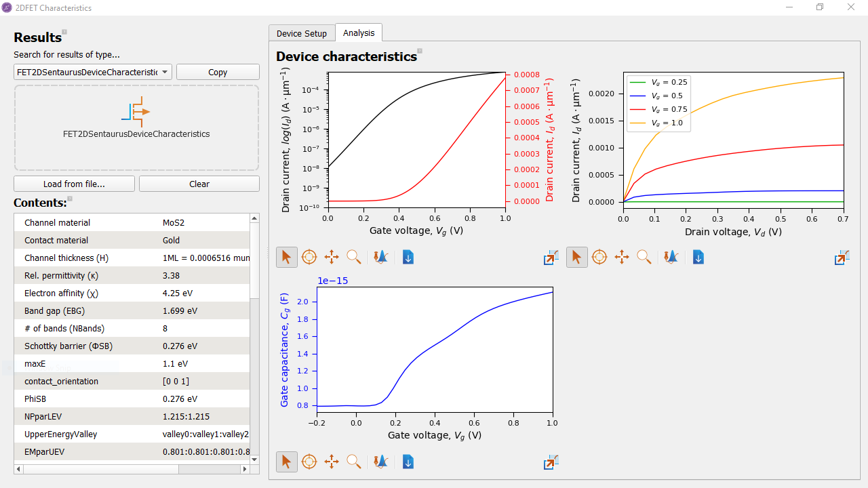
Task: Switch to the Device Setup tab
Action: click(301, 33)
